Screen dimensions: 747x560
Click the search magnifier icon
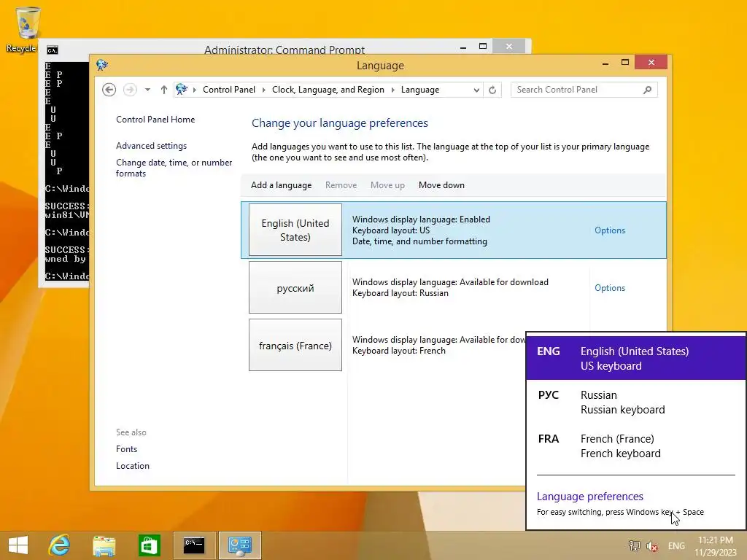pos(647,90)
